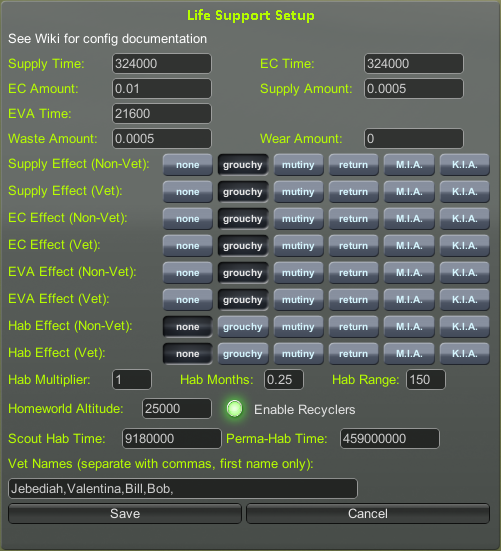
Task: Set EC Effect (Non-Vet) to K.I.A.
Action: (x=464, y=219)
